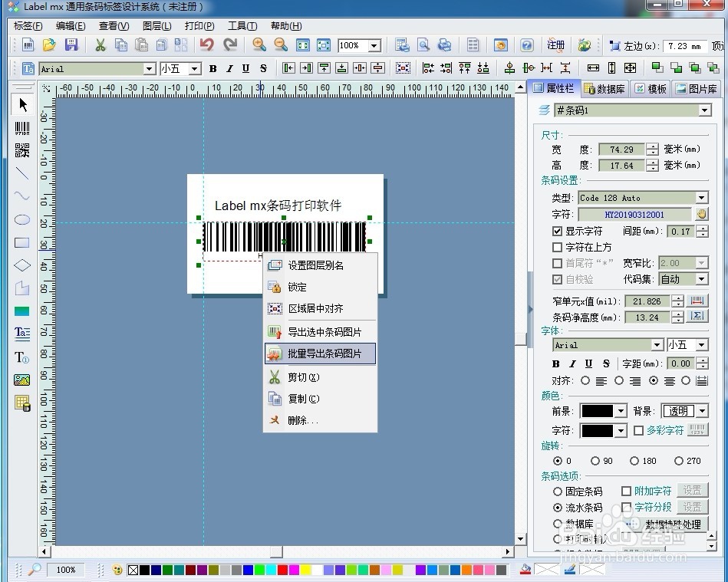Viewport: 728px width, 582px height.
Task: Open the 前景 color dropdown
Action: coord(621,411)
